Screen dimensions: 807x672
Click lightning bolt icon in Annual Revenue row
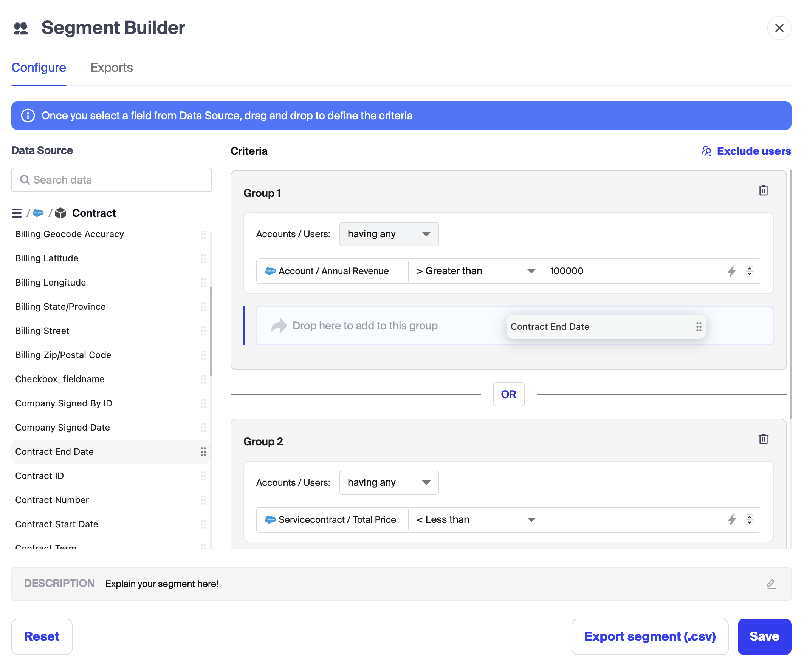(x=732, y=271)
